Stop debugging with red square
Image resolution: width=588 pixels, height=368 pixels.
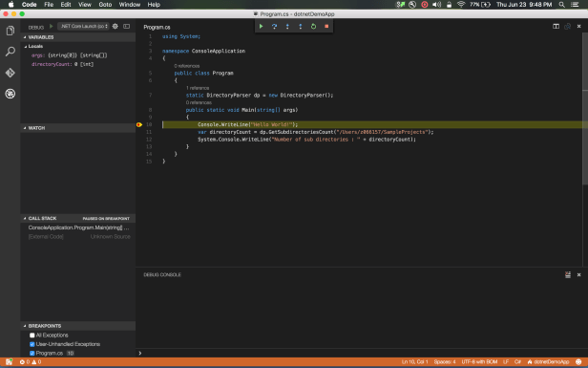[326, 27]
